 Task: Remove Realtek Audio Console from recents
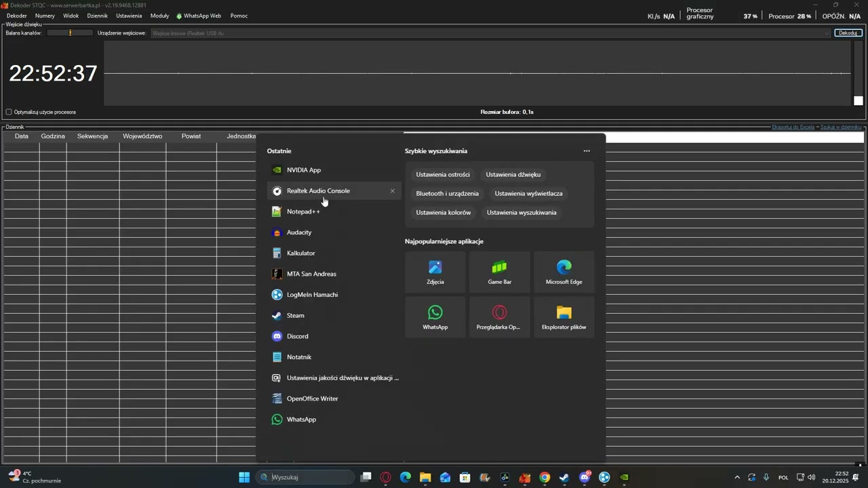393,191
